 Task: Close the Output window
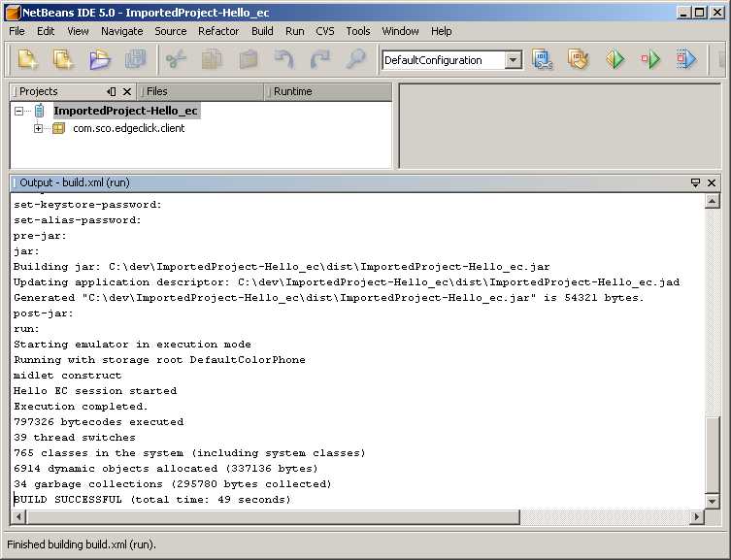(x=712, y=182)
